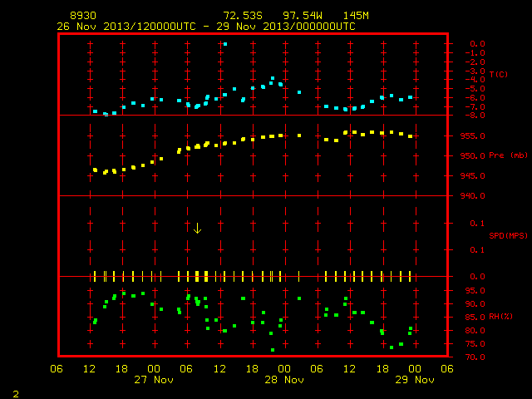The image size is (532, 399).
Task: Click the RH(%) axis label
Action: coord(500,317)
